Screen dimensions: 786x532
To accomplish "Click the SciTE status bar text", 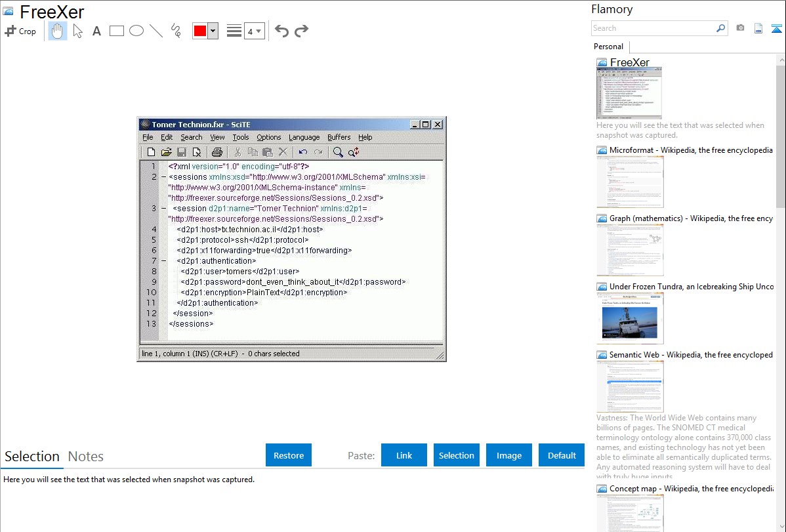I will [220, 354].
